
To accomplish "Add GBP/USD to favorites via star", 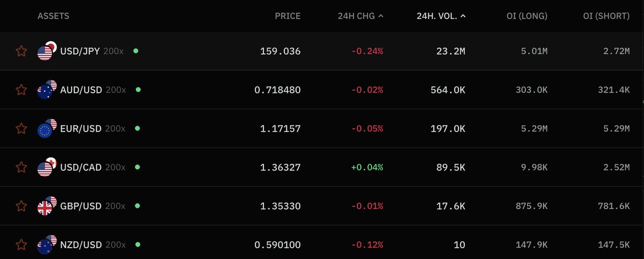I will point(21,206).
